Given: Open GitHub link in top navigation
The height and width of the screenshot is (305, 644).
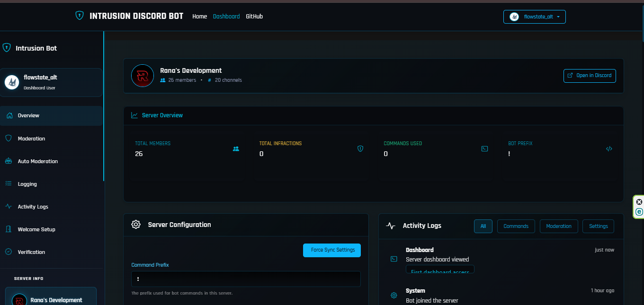Looking at the screenshot, I should [254, 16].
